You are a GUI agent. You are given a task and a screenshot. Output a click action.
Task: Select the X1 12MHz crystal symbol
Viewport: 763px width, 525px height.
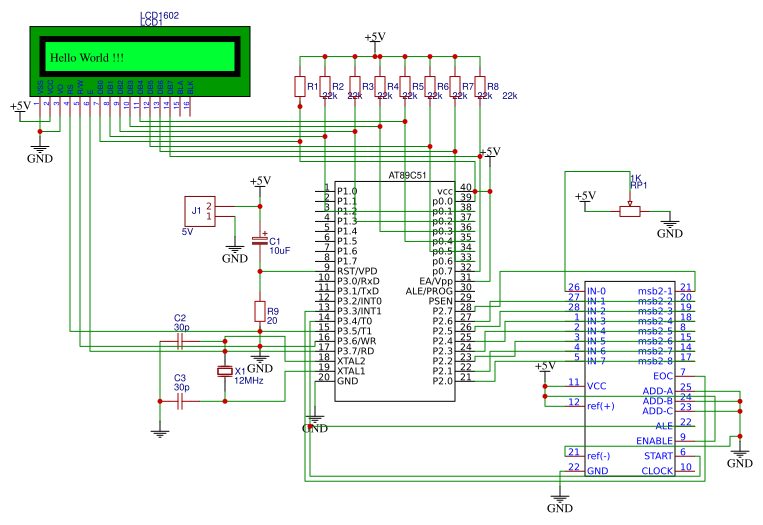tap(225, 372)
